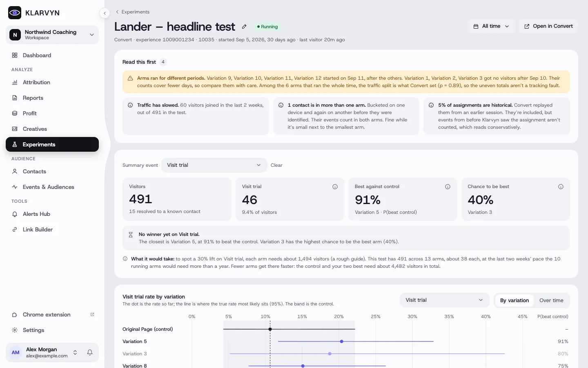Switch chart to Over time view
This screenshot has height=368, width=588.
551,300
